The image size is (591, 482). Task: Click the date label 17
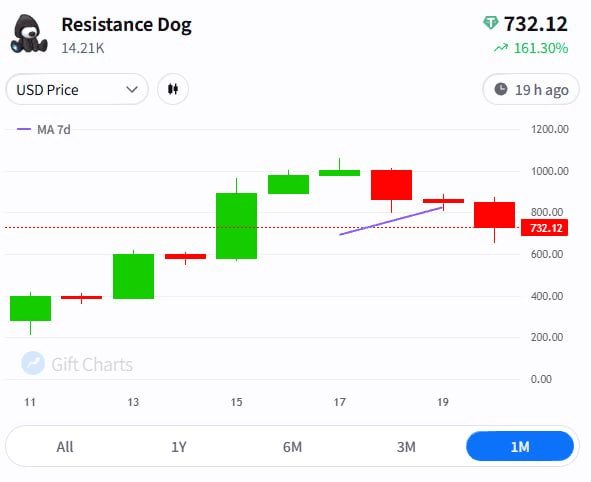click(x=340, y=402)
